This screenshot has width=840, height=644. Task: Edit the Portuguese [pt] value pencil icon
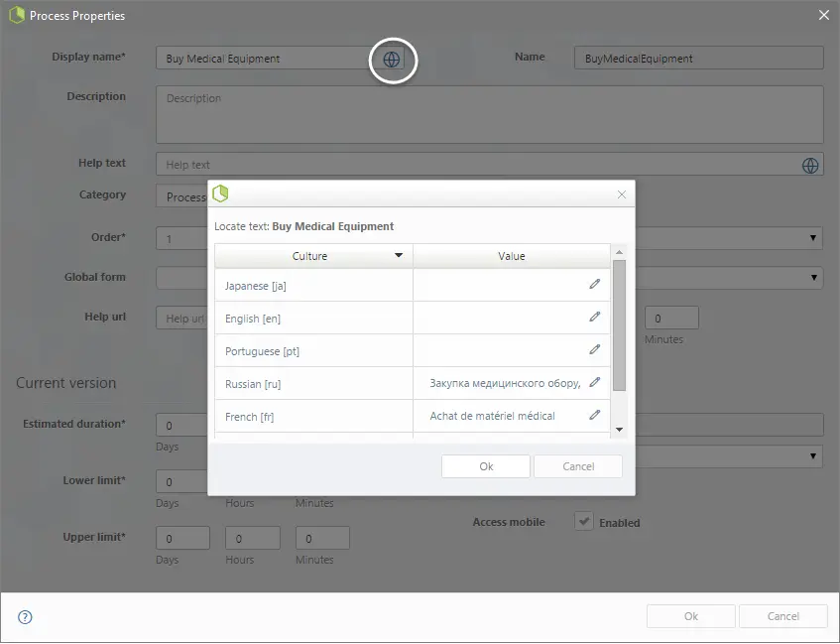point(595,349)
